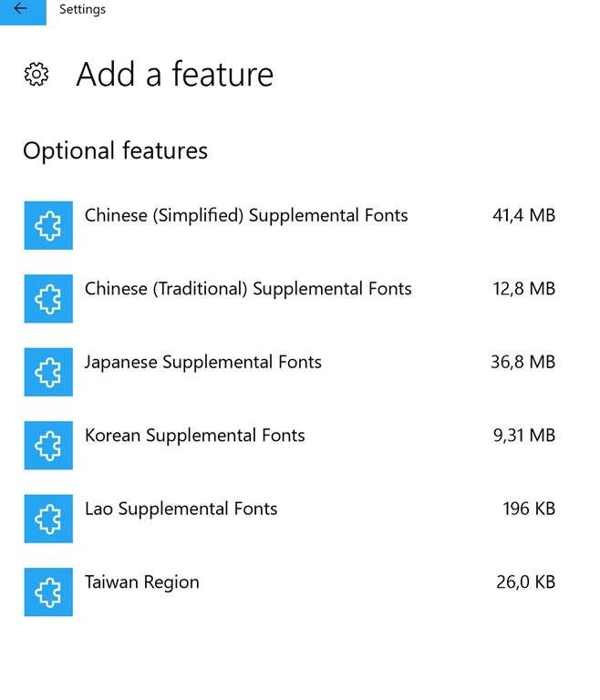
Task: Click the 9,31 MB size value
Action: click(x=524, y=436)
